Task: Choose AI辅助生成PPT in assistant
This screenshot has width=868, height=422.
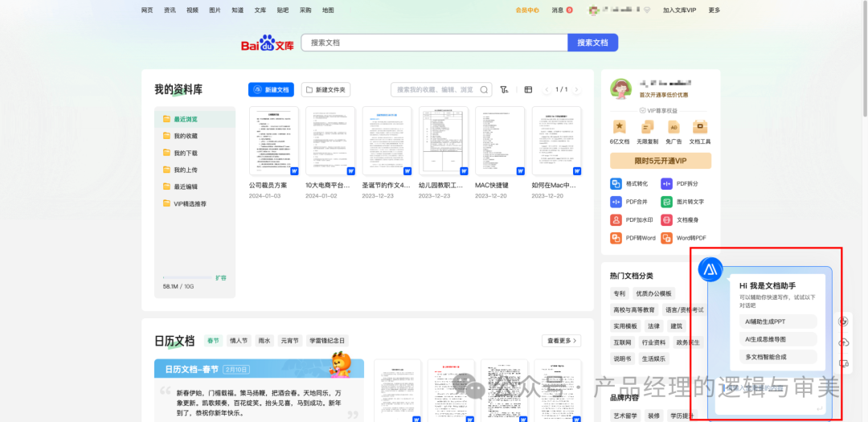Action: 778,322
